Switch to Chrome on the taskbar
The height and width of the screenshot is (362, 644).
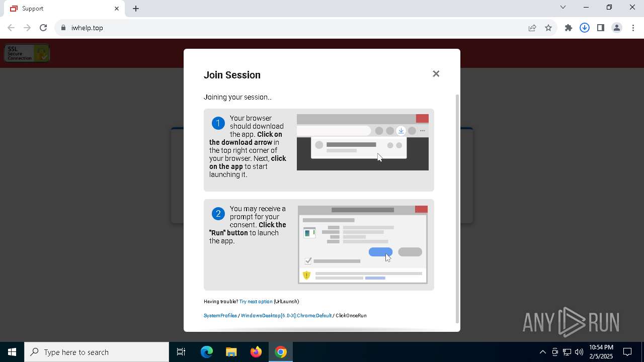(x=281, y=352)
